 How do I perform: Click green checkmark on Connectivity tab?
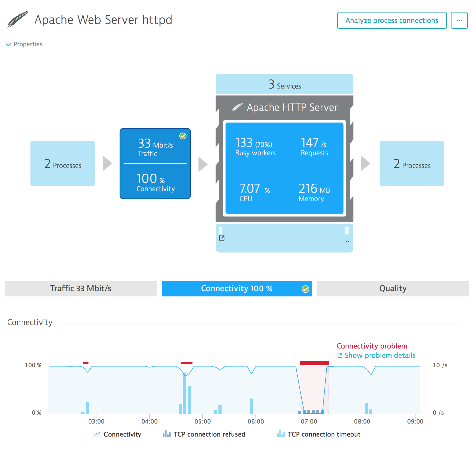[306, 289]
